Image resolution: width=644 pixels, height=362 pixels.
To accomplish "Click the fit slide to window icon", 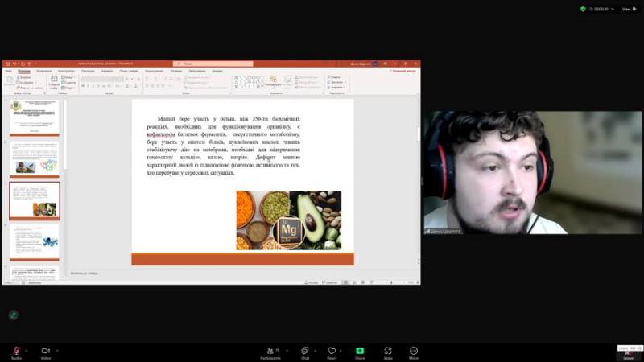I will [x=418, y=282].
